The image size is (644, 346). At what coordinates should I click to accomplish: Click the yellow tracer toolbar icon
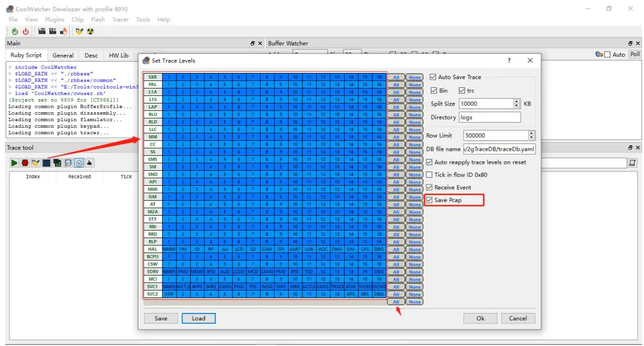tap(79, 31)
